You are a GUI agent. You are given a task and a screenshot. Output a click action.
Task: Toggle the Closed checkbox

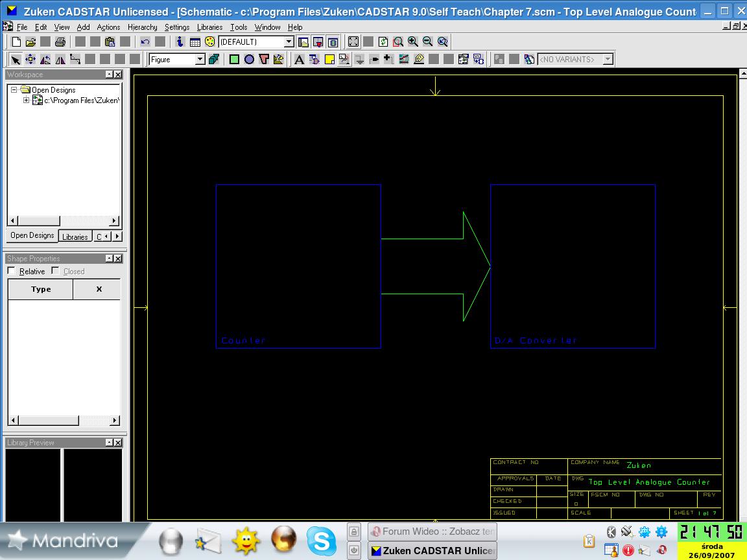tap(56, 271)
